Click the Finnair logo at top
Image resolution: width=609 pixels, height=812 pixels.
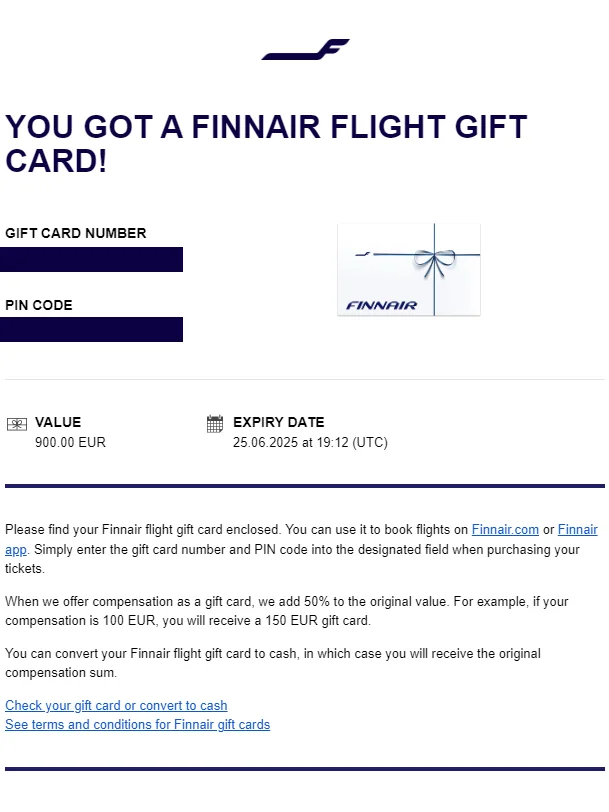[x=306, y=49]
